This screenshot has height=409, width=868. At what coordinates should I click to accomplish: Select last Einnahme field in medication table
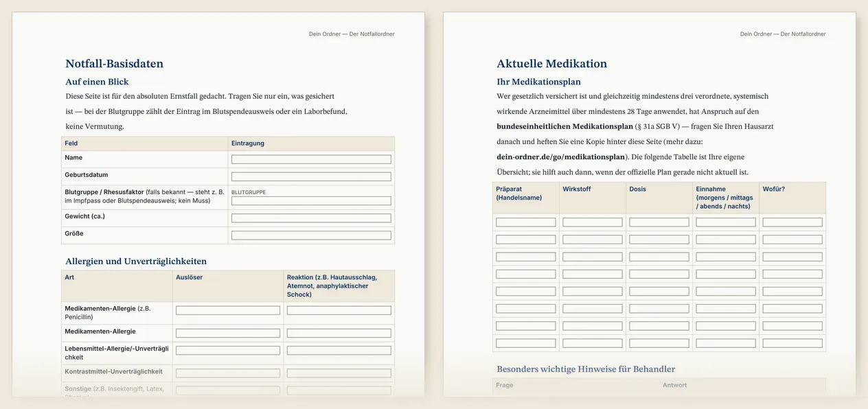click(726, 343)
